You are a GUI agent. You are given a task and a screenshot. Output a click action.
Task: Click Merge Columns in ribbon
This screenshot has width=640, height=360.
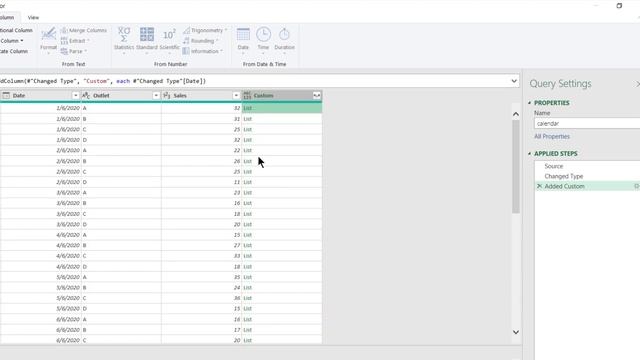(84, 30)
